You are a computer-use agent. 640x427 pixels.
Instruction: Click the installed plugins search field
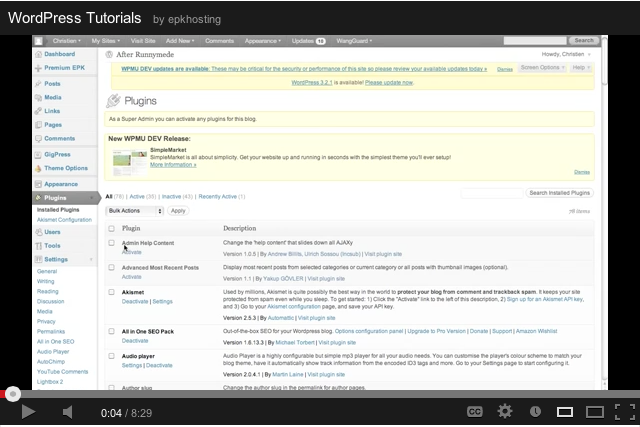click(492, 193)
